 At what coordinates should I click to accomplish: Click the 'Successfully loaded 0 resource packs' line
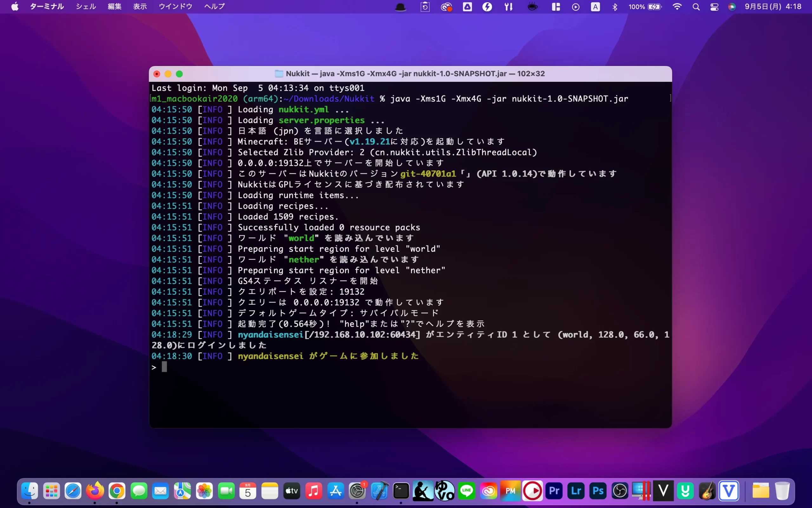coord(329,227)
